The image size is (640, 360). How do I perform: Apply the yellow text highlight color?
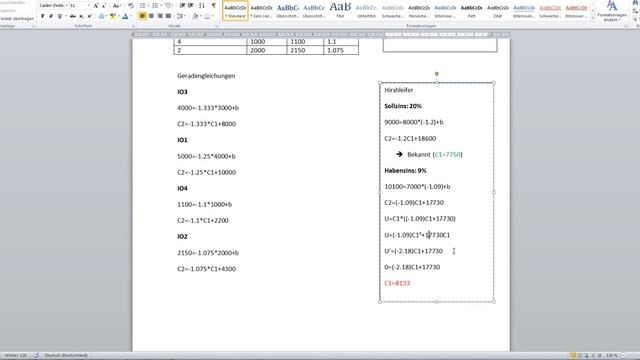coord(113,16)
